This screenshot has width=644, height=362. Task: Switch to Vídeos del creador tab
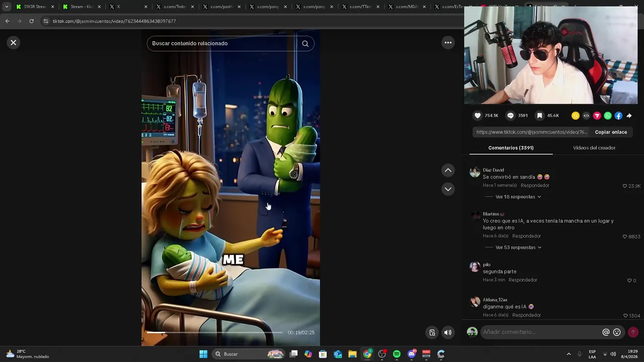(x=594, y=148)
